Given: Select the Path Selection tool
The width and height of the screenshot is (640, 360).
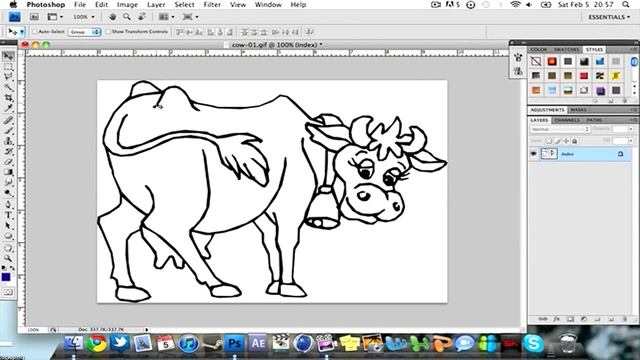Looking at the screenshot, I should 8,226.
